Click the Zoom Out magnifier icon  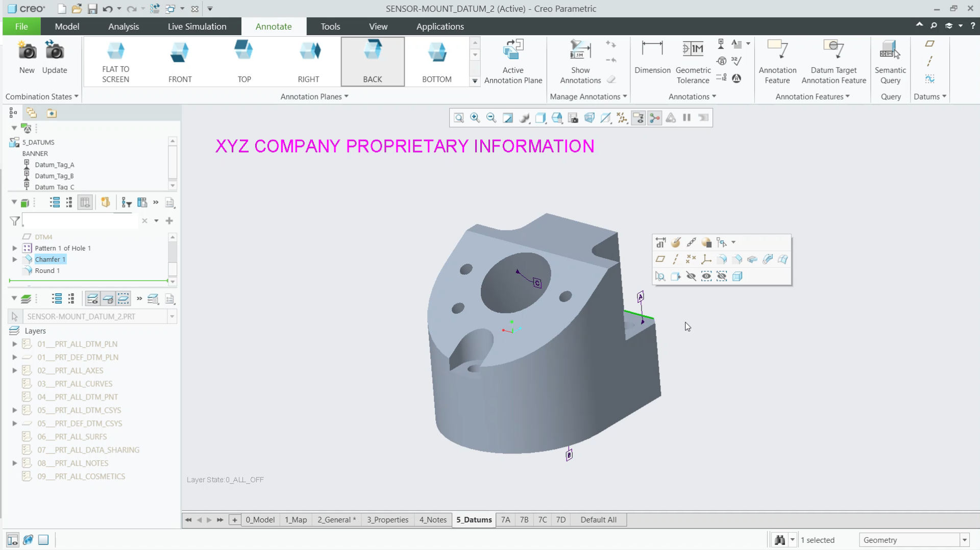click(x=492, y=118)
